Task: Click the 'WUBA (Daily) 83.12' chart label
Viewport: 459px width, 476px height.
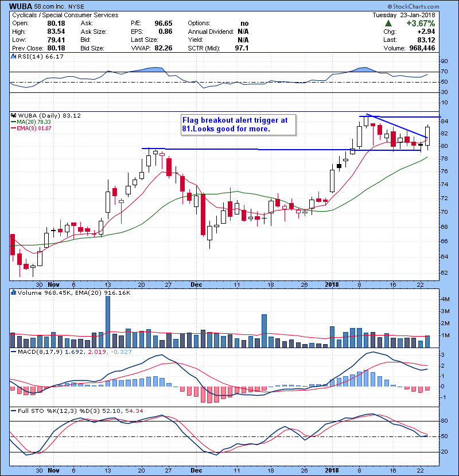Action: 49,115
